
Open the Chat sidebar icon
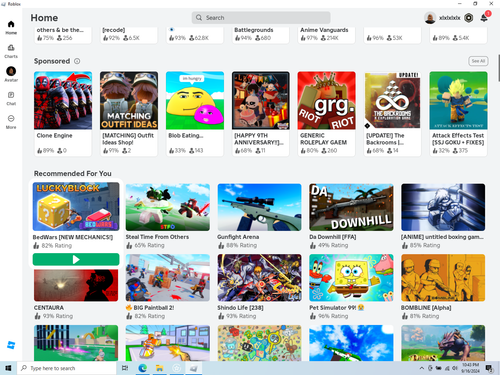click(x=11, y=95)
